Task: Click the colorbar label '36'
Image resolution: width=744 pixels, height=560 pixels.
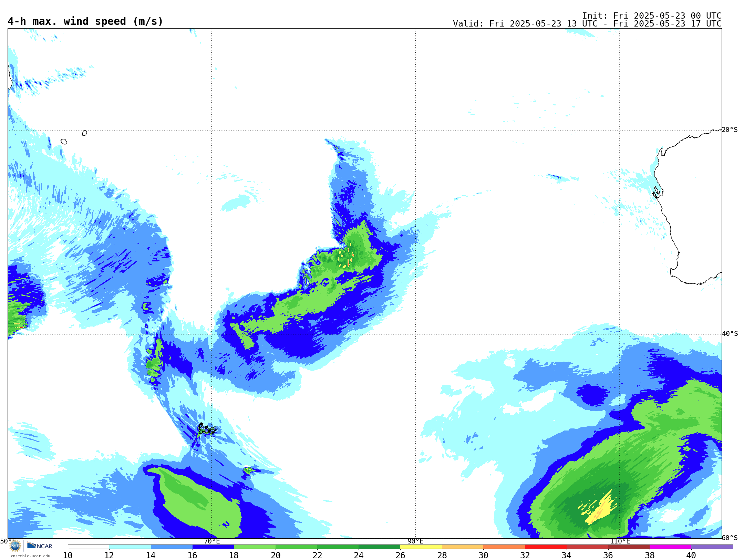Action: coord(608,555)
